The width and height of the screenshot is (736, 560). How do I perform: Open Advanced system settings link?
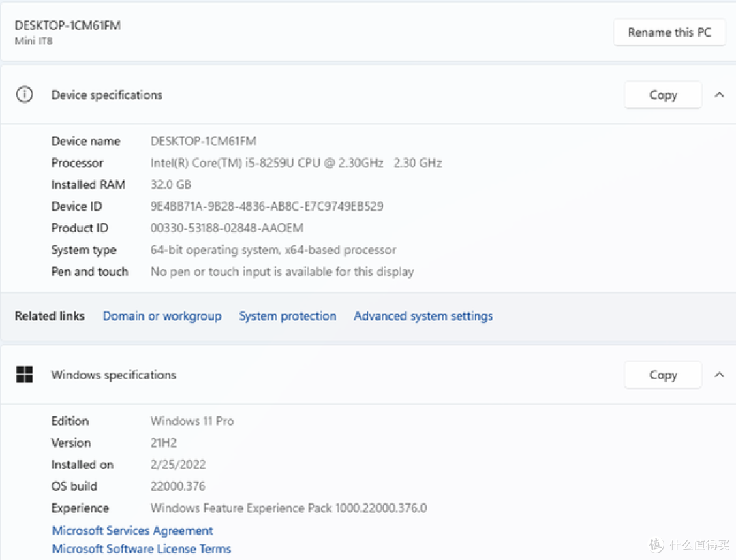[423, 316]
